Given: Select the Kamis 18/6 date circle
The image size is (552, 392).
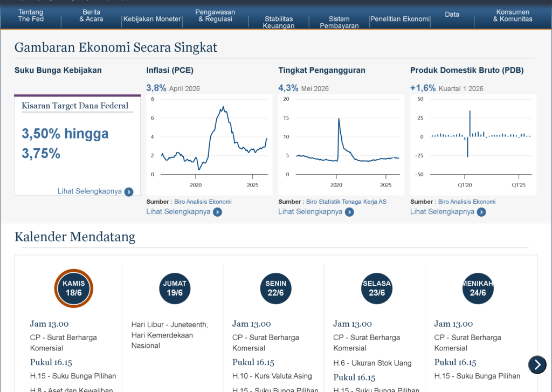Looking at the screenshot, I should point(73,288).
